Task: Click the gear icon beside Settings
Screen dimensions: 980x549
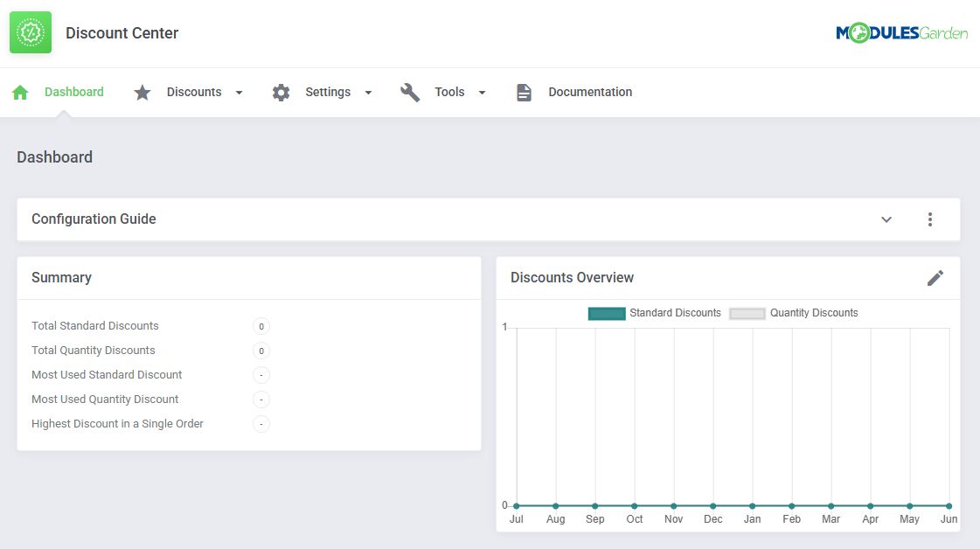Action: (x=281, y=93)
